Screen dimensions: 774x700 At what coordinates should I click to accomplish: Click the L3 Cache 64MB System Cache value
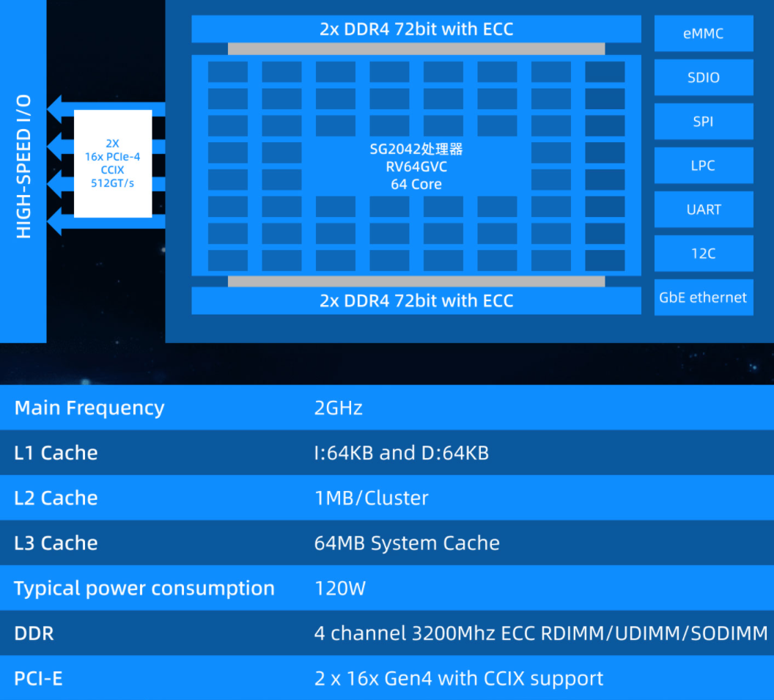pyautogui.click(x=407, y=543)
